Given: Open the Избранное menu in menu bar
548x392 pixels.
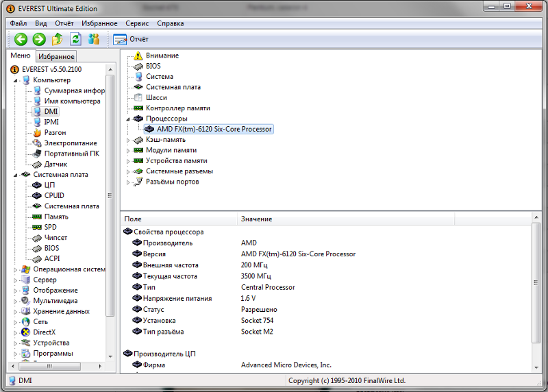Looking at the screenshot, I should click(99, 23).
